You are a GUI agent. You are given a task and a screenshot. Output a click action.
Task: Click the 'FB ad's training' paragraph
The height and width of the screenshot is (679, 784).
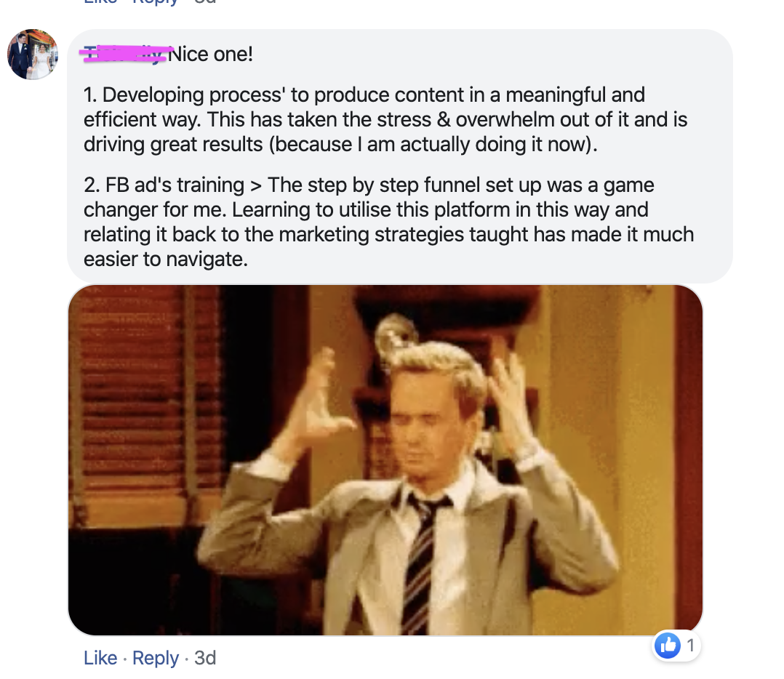click(388, 222)
